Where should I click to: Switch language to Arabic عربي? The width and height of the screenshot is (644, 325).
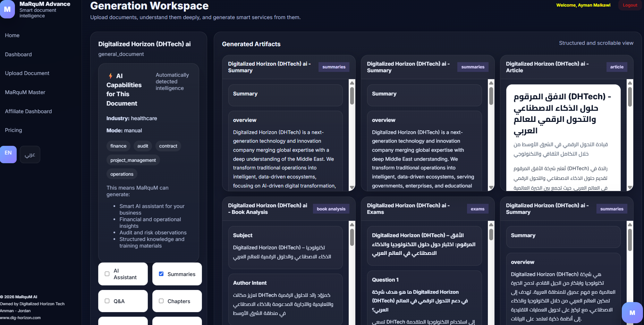pyautogui.click(x=30, y=155)
